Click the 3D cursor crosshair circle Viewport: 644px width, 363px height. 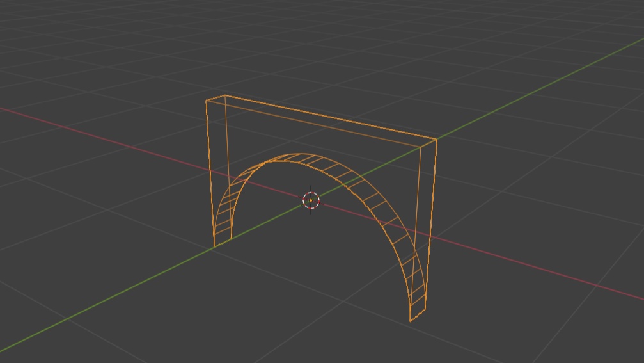pyautogui.click(x=311, y=200)
